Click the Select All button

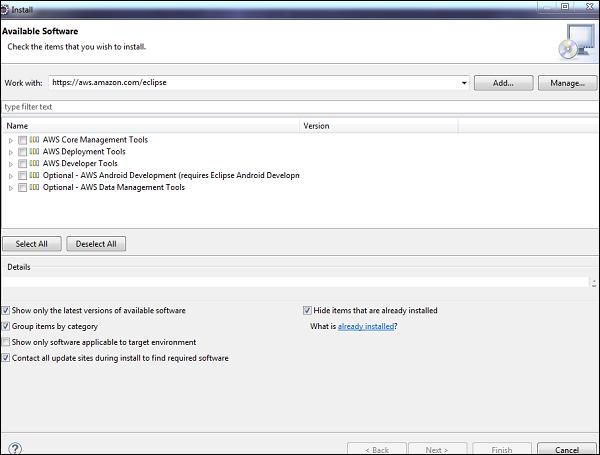[32, 244]
